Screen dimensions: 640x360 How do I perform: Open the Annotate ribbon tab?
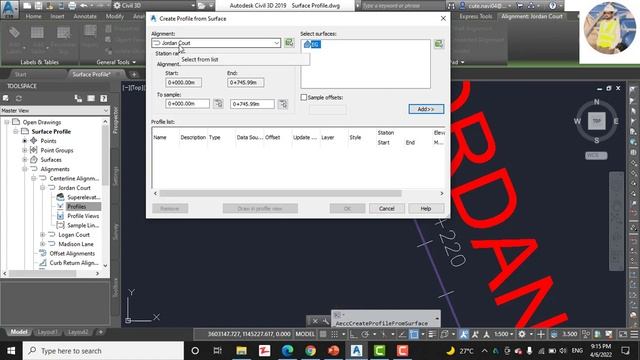point(85,16)
